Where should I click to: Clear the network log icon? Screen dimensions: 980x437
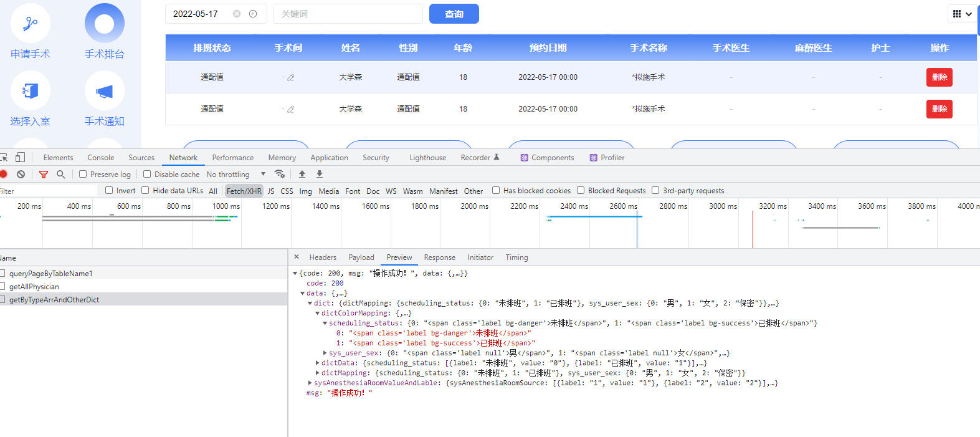coord(21,174)
